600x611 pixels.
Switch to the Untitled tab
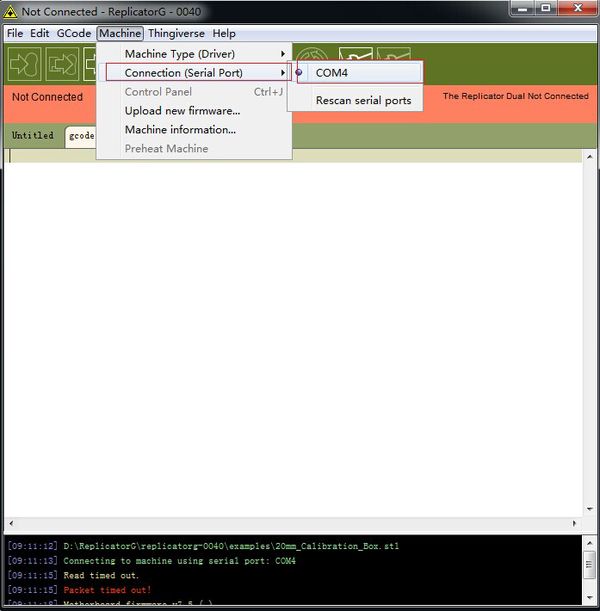pyautogui.click(x=33, y=135)
